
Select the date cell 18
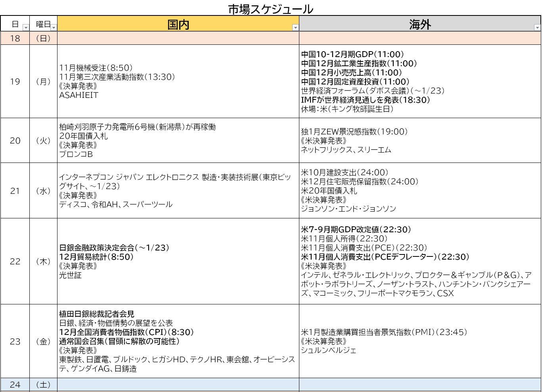(x=15, y=38)
